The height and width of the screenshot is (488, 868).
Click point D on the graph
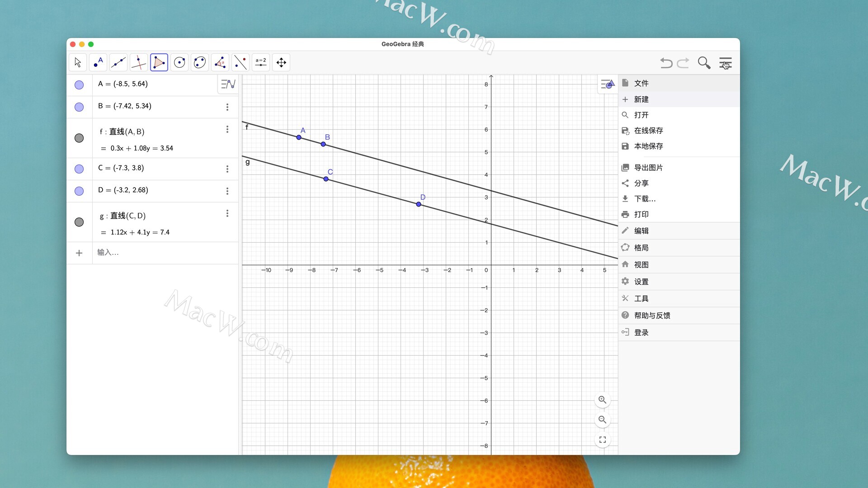pyautogui.click(x=419, y=204)
